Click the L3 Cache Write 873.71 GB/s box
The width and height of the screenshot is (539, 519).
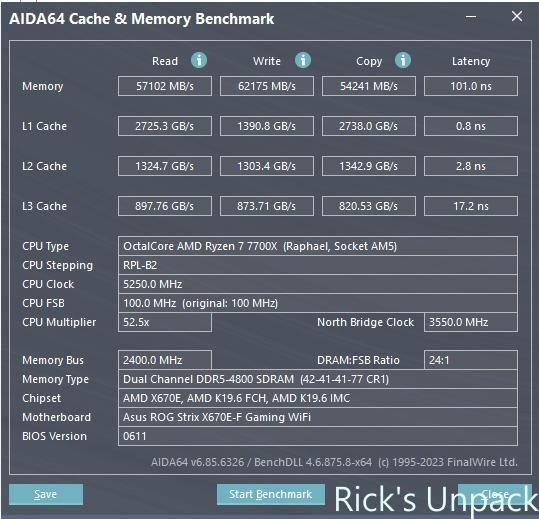click(267, 206)
